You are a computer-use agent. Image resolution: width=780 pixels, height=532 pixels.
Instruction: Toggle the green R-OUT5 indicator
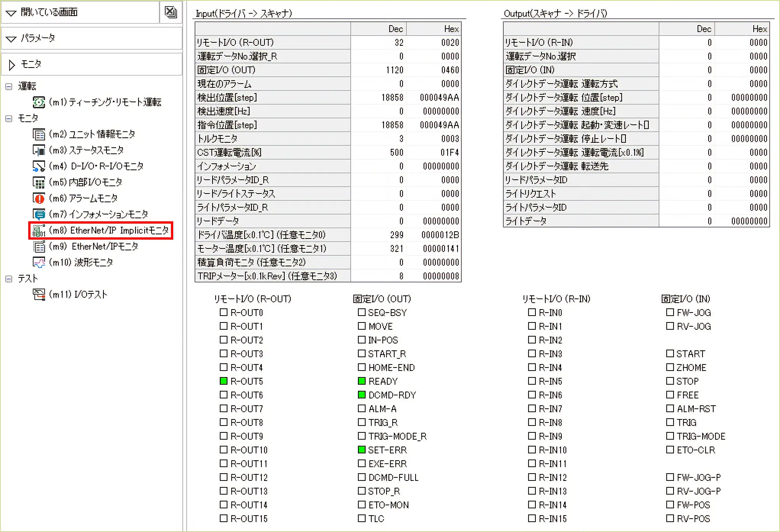pos(224,381)
